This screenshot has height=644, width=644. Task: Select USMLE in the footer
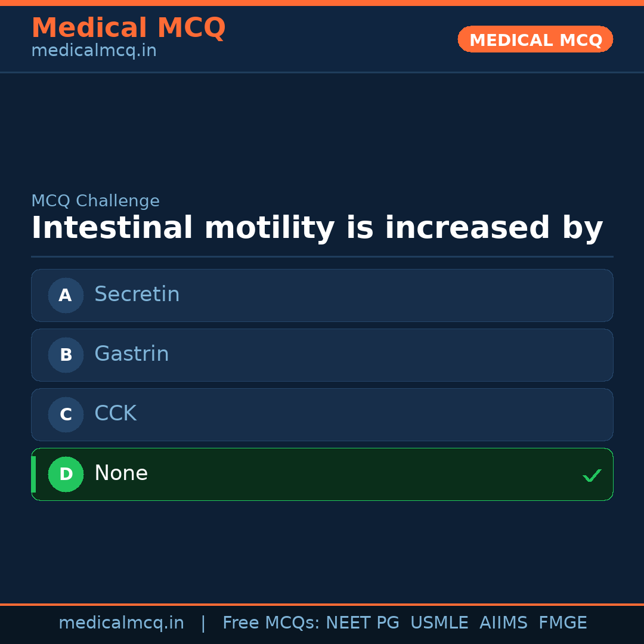[439, 623]
